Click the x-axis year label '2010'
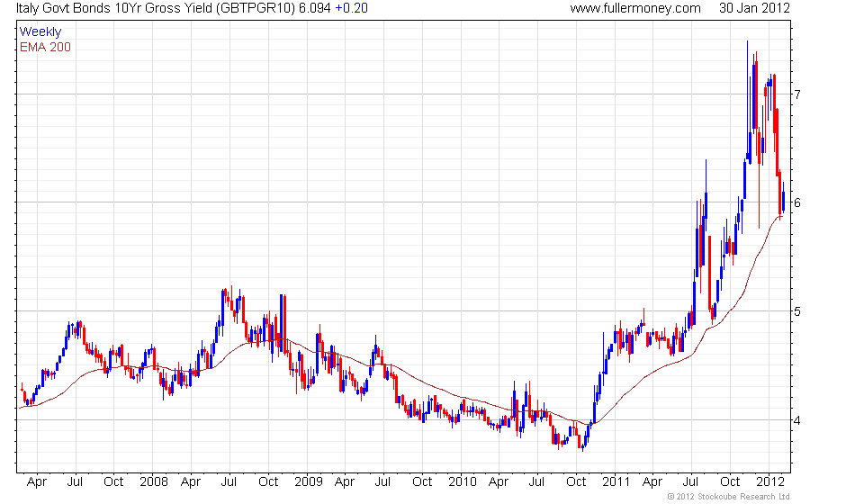The height and width of the screenshot is (504, 864). click(x=462, y=481)
